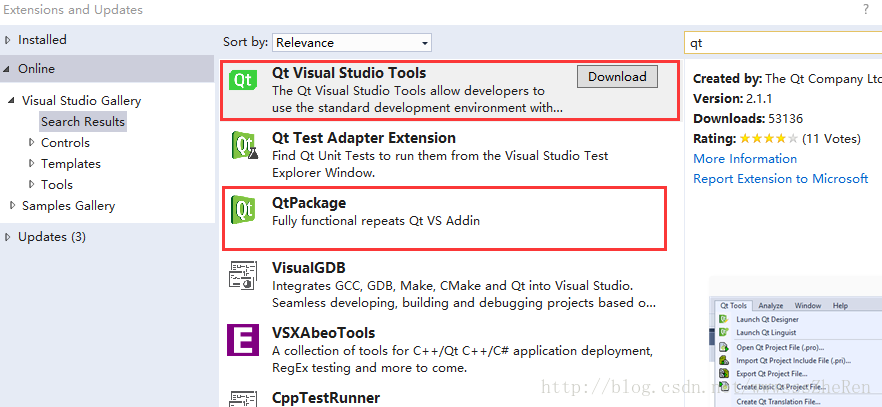
Task: Select the Online section label
Action: click(37, 69)
